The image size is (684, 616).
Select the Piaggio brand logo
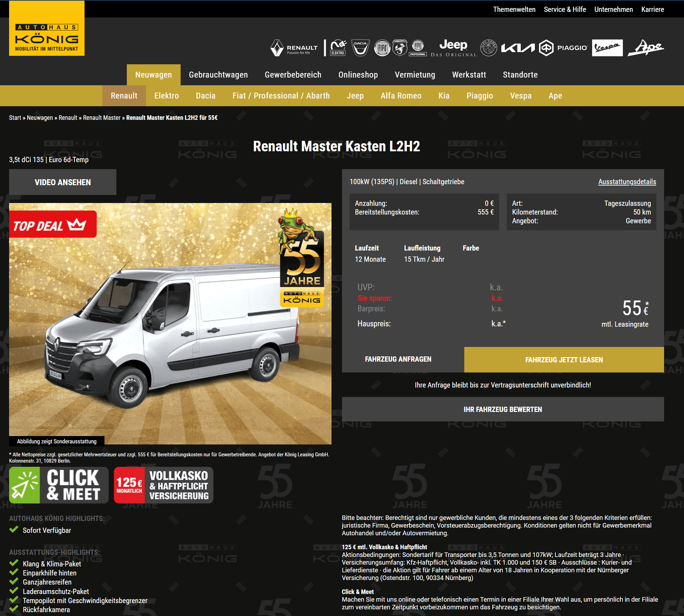563,48
